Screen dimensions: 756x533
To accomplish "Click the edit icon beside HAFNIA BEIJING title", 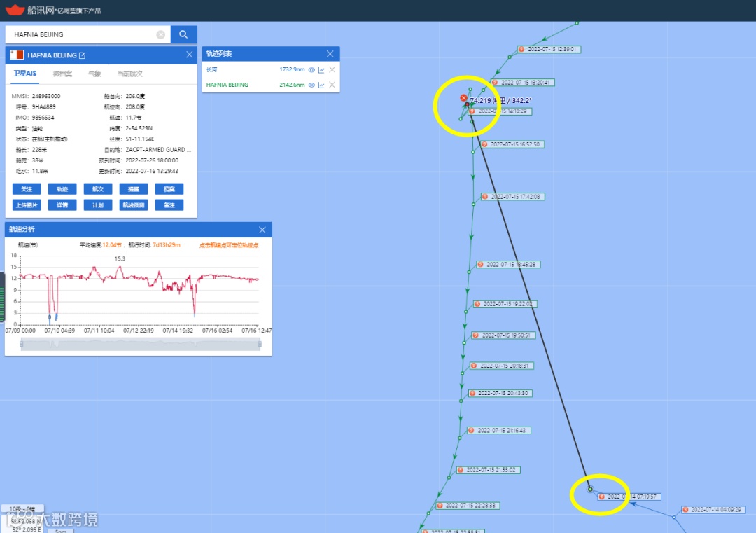I will coord(82,55).
